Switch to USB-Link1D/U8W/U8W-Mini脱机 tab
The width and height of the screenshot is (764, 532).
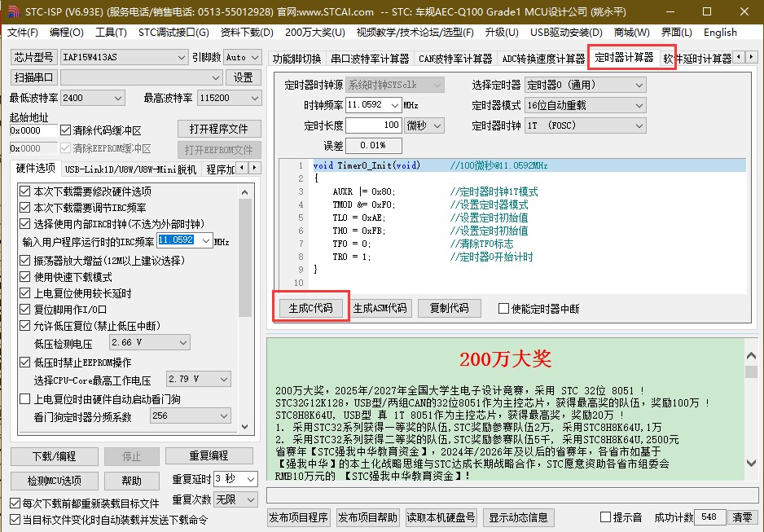tap(130, 169)
